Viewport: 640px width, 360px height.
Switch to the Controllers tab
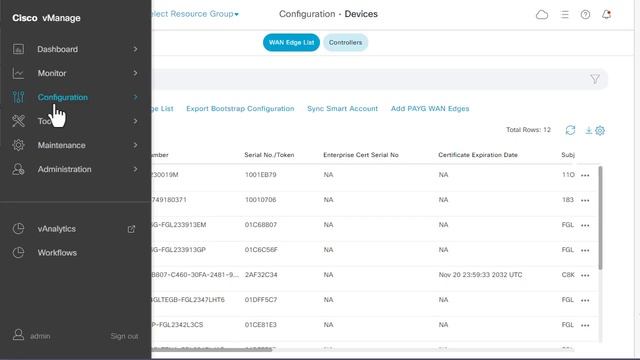click(345, 42)
